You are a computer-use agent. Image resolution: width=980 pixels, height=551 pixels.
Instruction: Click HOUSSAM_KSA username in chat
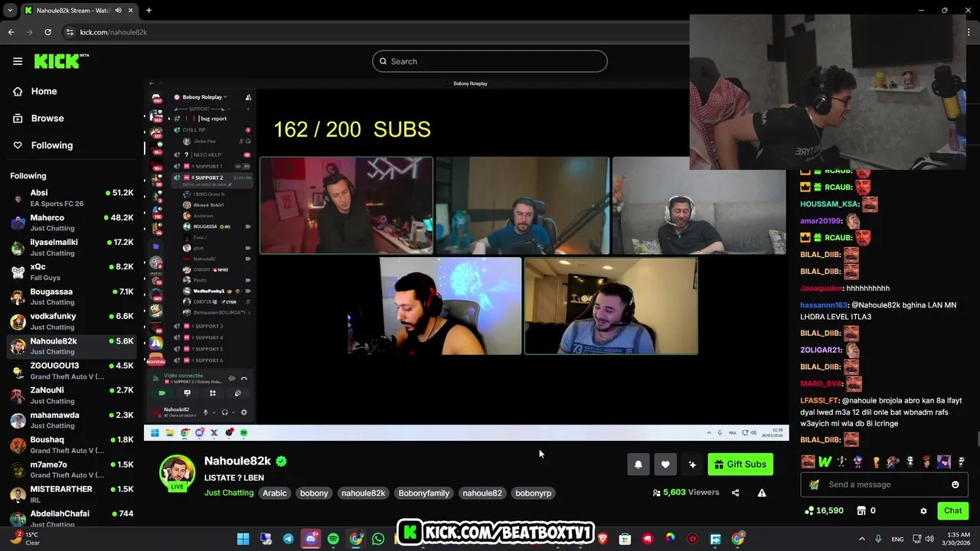click(829, 204)
